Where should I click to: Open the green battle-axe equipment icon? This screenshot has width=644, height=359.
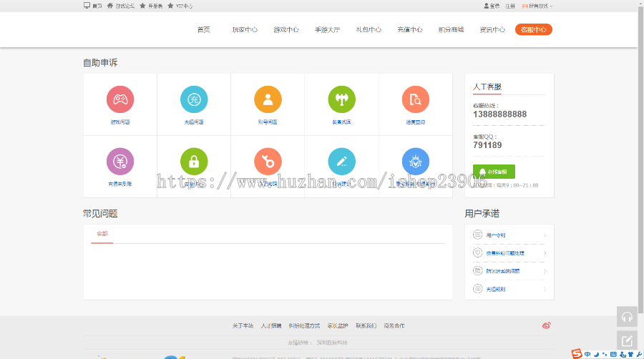(x=342, y=99)
